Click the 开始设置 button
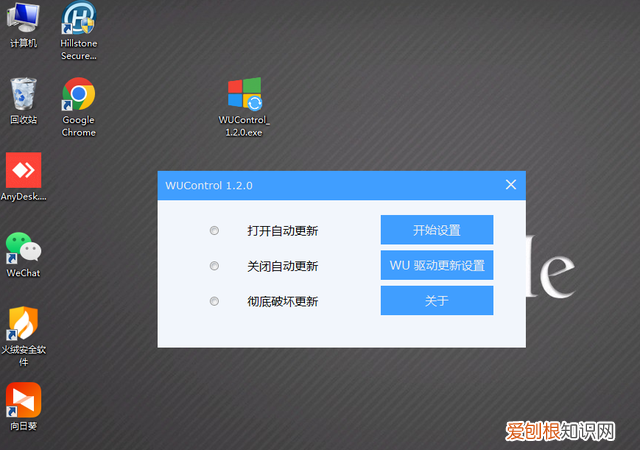The image size is (640, 450). pyautogui.click(x=437, y=230)
